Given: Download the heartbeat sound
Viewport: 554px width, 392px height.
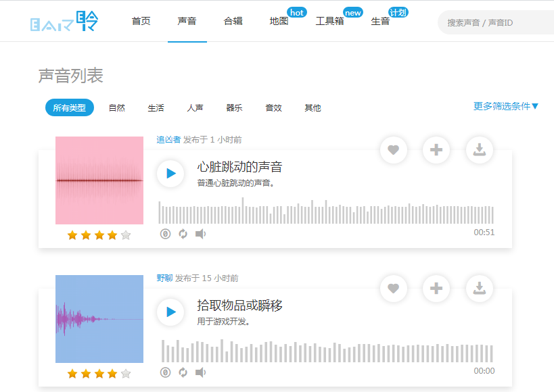Looking at the screenshot, I should point(480,150).
